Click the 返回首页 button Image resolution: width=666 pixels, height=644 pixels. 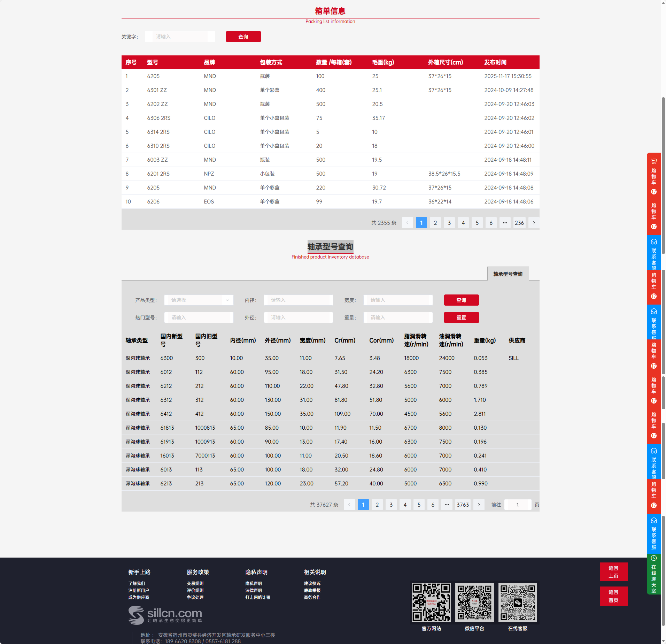tap(613, 596)
